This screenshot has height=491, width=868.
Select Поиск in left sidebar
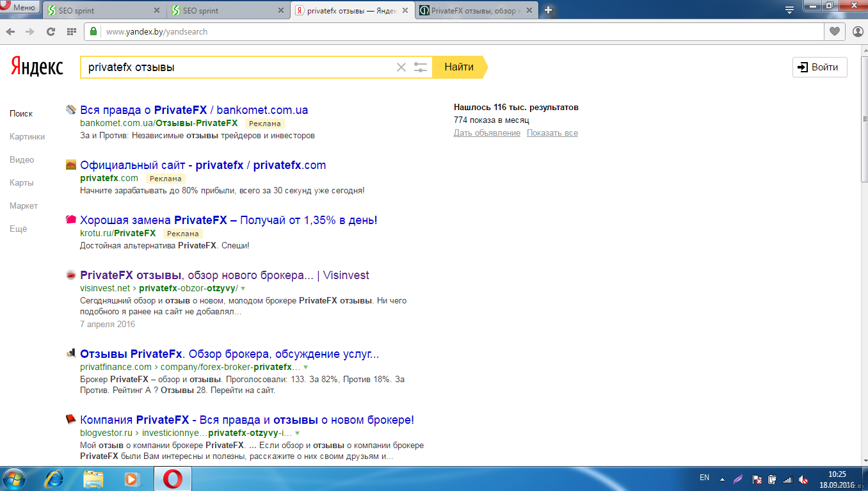click(x=21, y=113)
